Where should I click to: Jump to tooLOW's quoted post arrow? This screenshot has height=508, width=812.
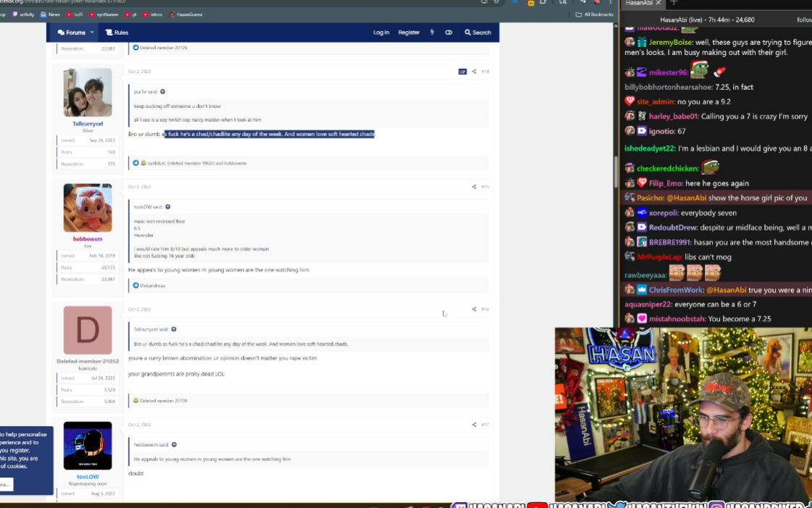tap(168, 207)
